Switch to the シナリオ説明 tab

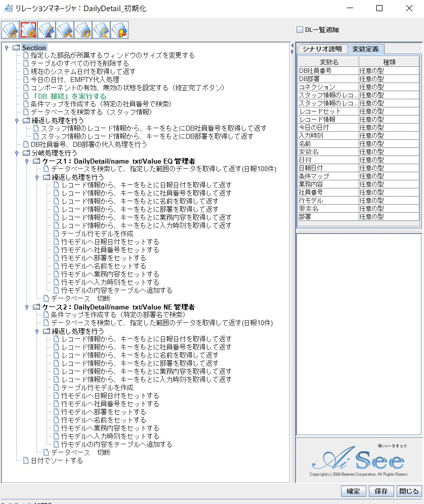(x=322, y=49)
